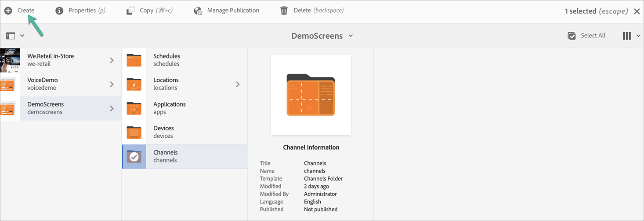644x221 pixels.
Task: Toggle the Select All checkbox
Action: [572, 36]
